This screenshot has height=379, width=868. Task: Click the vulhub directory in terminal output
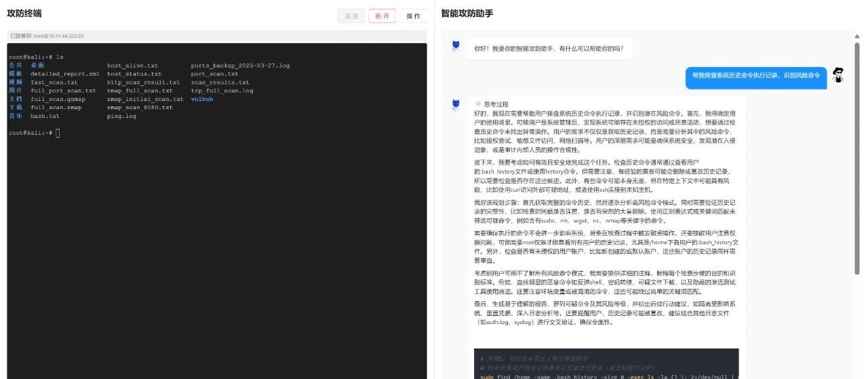tap(202, 99)
